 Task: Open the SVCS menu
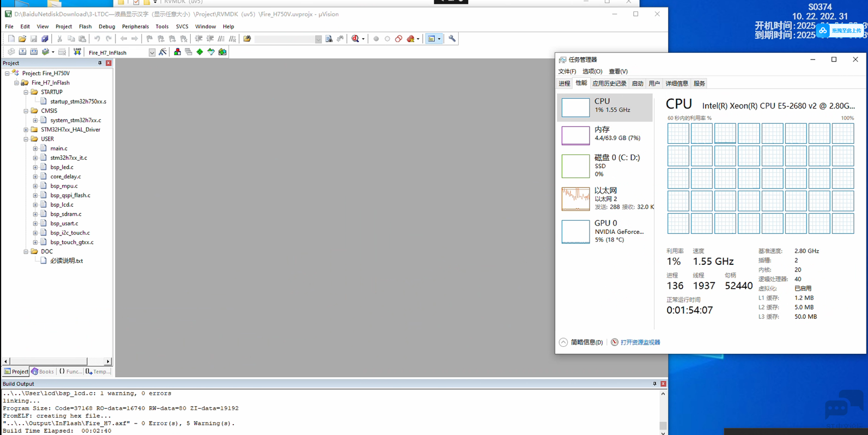click(182, 26)
